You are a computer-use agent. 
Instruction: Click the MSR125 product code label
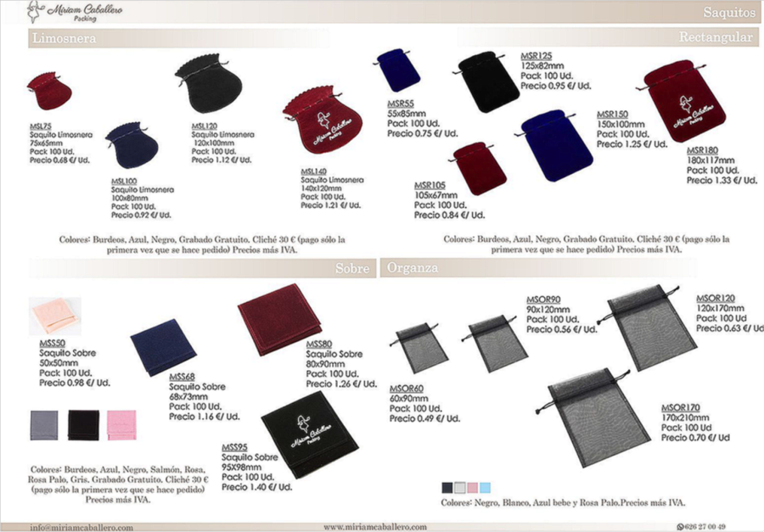click(536, 56)
